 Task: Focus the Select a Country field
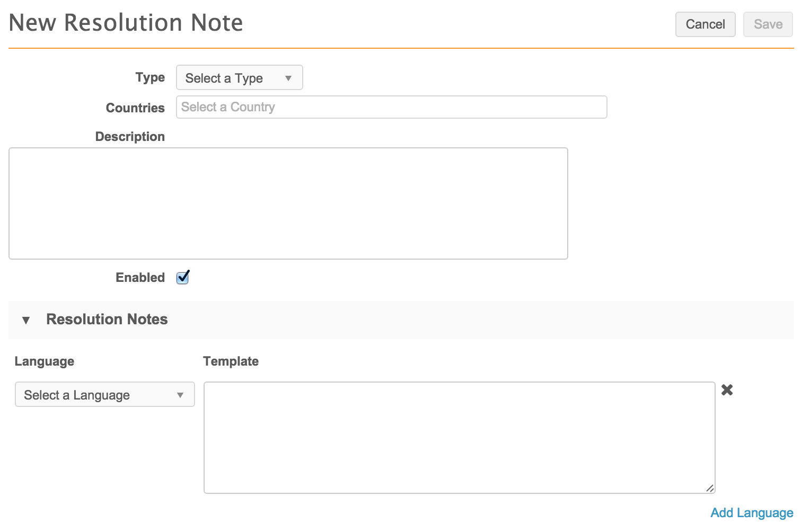(391, 107)
